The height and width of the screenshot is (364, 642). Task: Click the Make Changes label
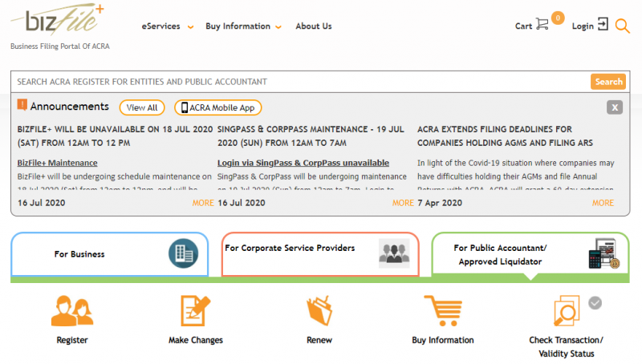click(x=196, y=340)
